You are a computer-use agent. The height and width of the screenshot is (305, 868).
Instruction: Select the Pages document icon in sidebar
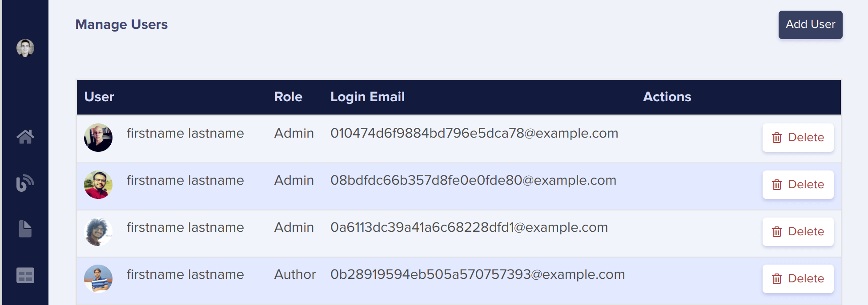[x=25, y=230]
